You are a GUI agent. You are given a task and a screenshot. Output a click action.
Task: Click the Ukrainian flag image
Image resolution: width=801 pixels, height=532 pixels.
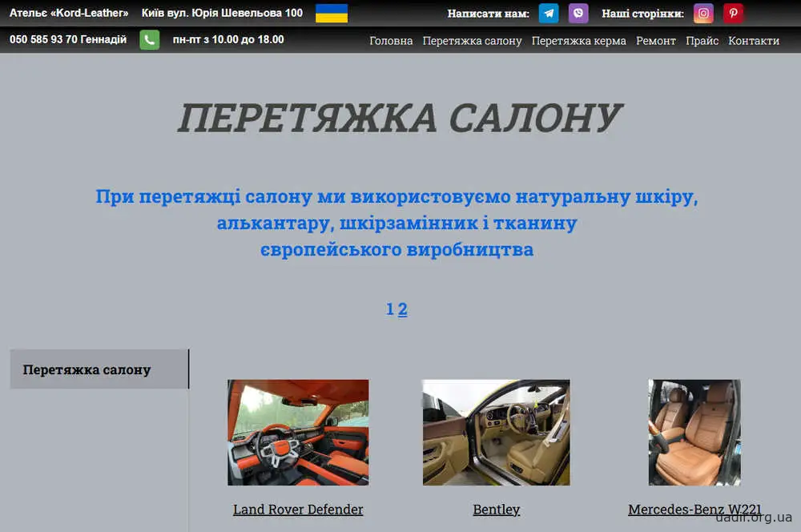click(331, 13)
